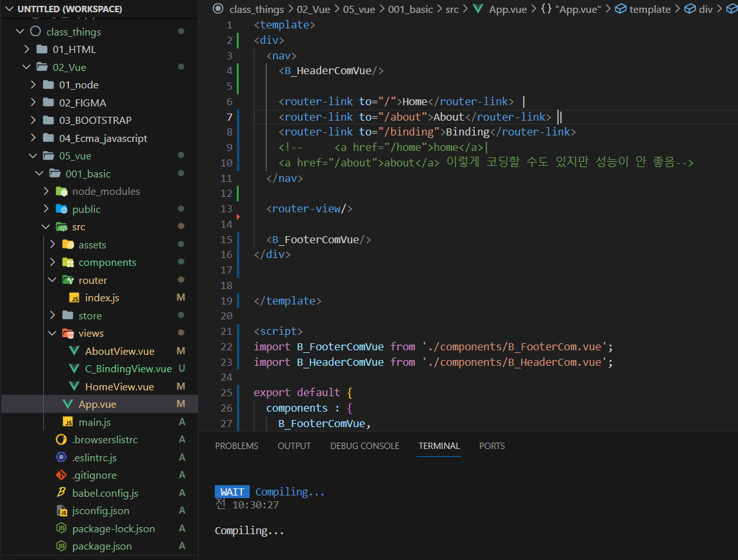This screenshot has height=560, width=738.
Task: Expand the public folder chevron
Action: click(46, 208)
